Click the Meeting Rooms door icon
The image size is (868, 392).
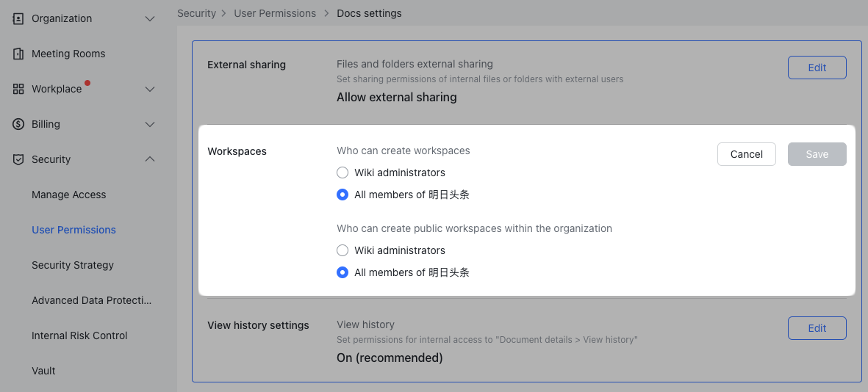click(18, 54)
